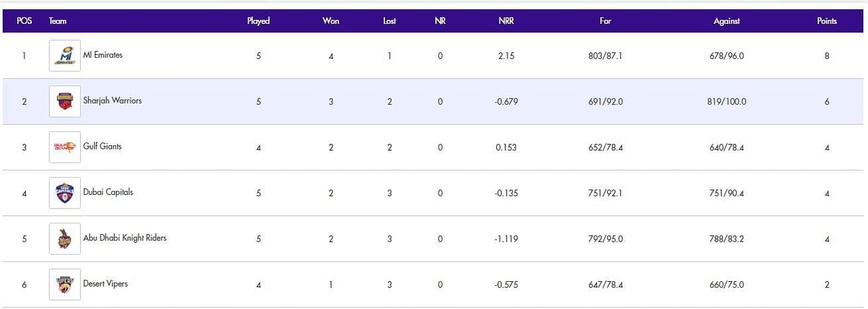
Task: Click the Lost column header
Action: 389,21
